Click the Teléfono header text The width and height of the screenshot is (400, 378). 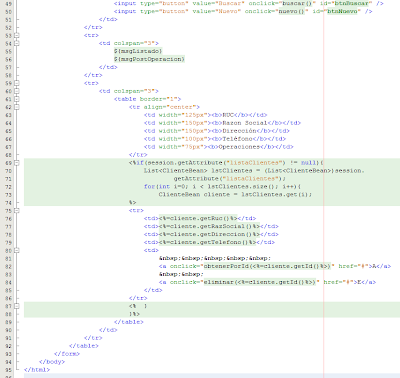(x=237, y=139)
